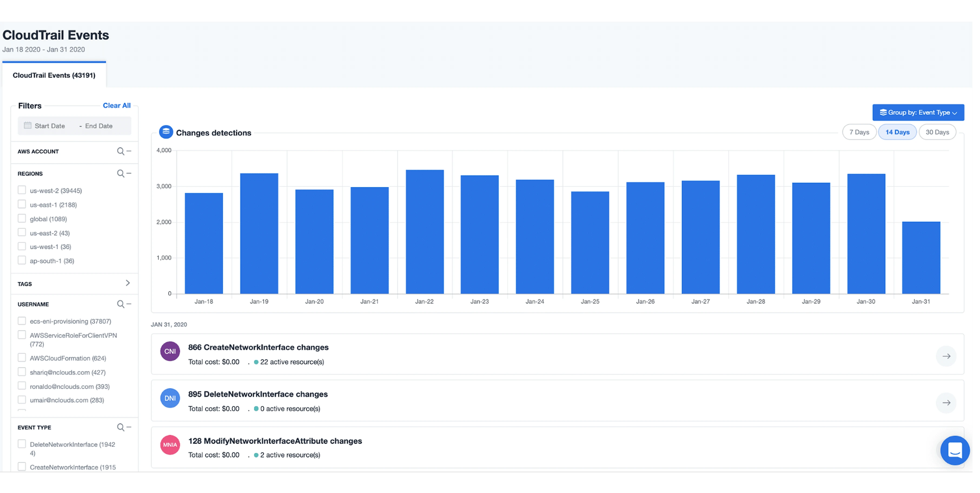The image size is (980, 493).
Task: Check the us-west-2 region checkbox
Action: pos(22,190)
